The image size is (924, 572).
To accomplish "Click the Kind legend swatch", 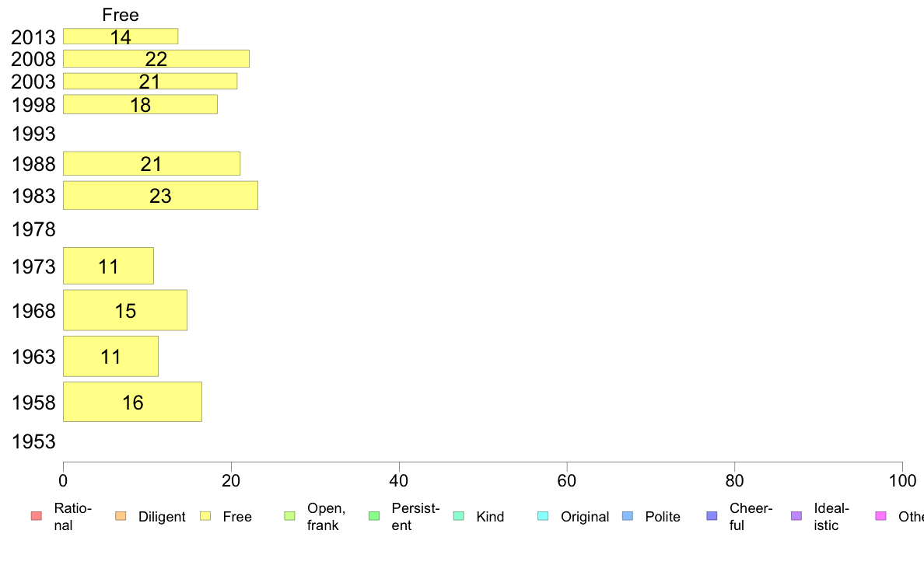I will tap(458, 516).
